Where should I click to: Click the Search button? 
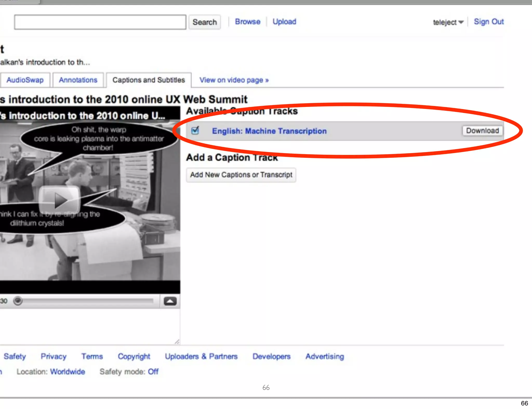coord(204,22)
